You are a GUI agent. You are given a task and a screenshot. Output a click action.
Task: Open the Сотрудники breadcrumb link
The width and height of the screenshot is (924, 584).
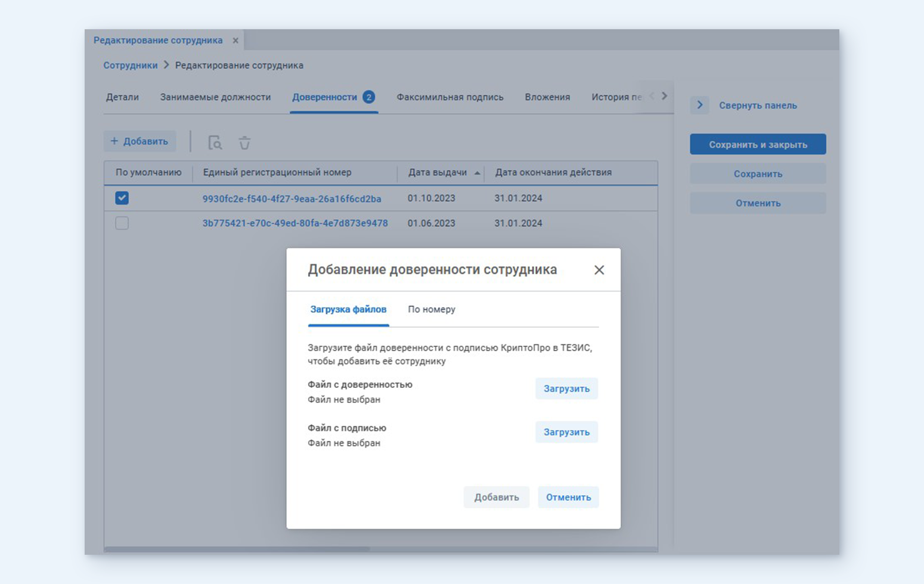131,66
